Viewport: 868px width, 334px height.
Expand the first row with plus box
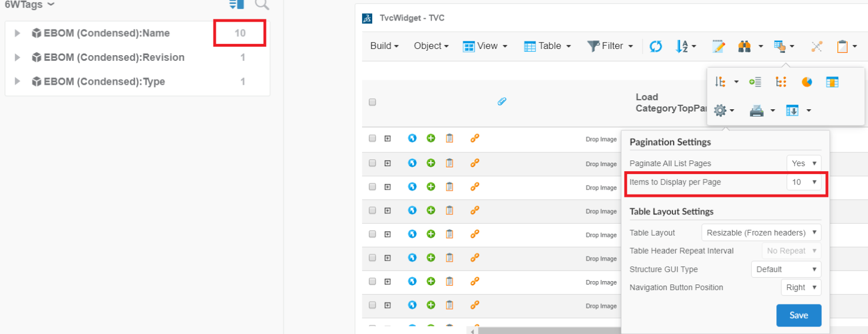388,138
